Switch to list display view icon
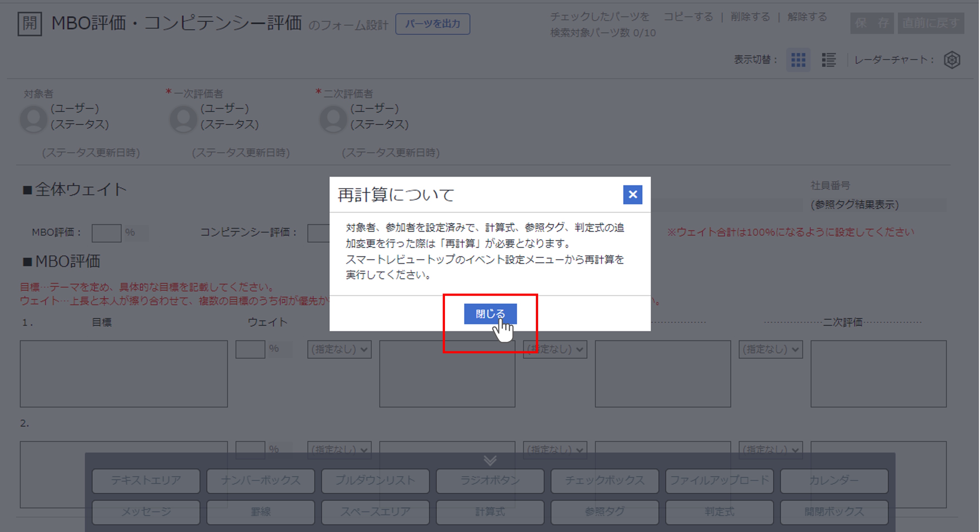 pyautogui.click(x=829, y=60)
